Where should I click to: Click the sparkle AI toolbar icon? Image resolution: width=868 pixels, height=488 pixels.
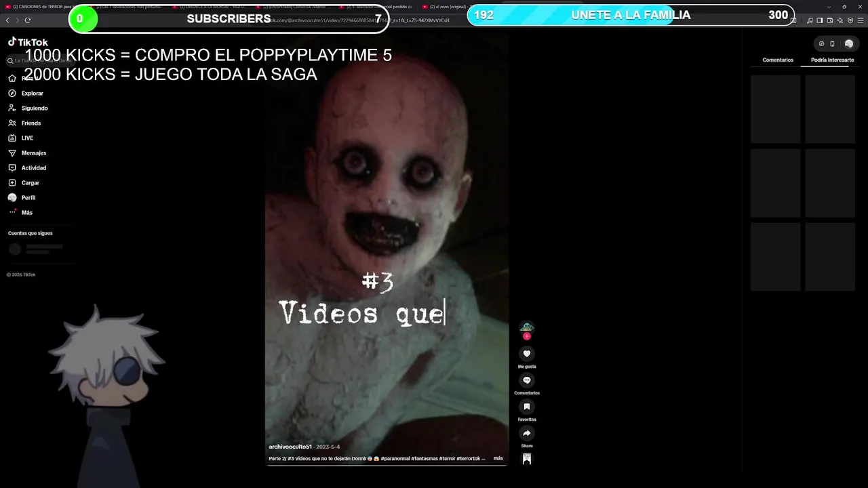coord(840,20)
